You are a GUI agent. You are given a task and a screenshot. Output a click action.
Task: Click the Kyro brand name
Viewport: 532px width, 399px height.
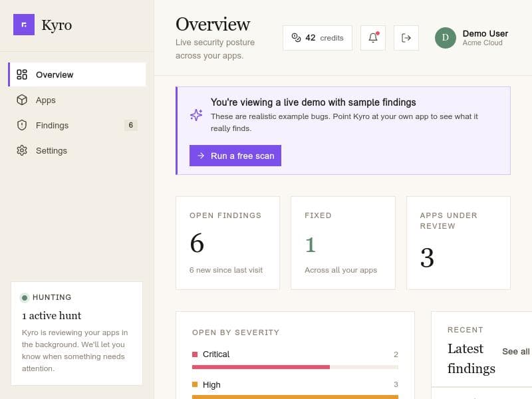pos(57,25)
